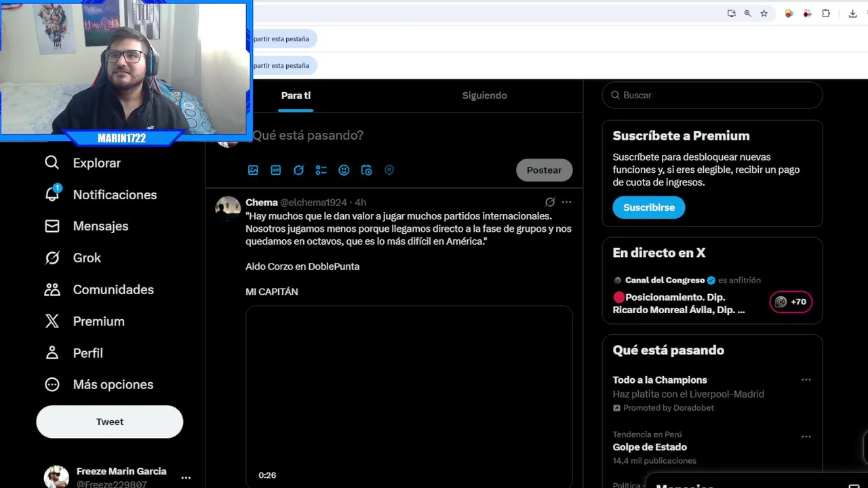Open emoji picker in composer
Viewport: 868px width, 488px height.
[344, 170]
